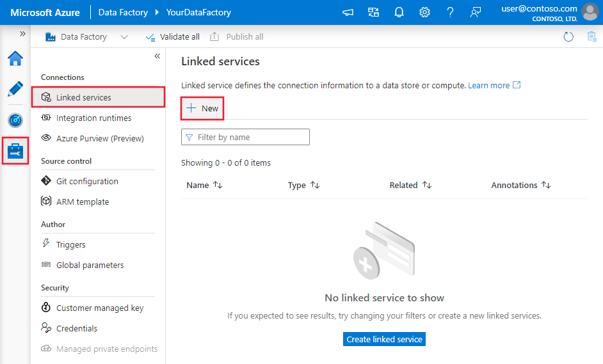Select Linked services in Connections
Viewport: 603px width, 364px height.
click(99, 97)
